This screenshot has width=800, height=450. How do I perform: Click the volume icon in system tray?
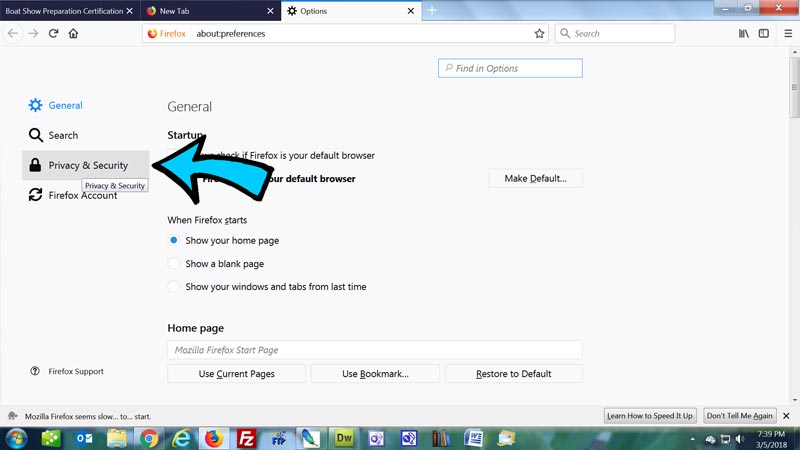click(x=740, y=439)
